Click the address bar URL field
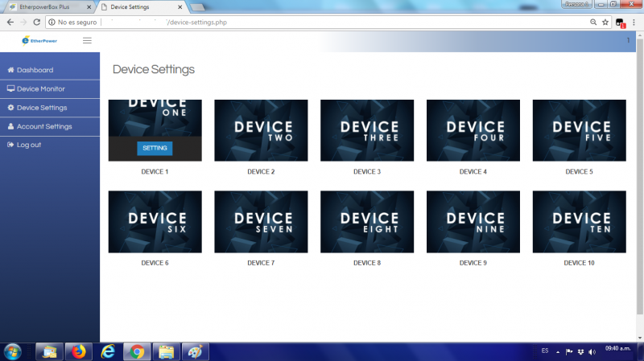This screenshot has height=361, width=644. tap(322, 22)
